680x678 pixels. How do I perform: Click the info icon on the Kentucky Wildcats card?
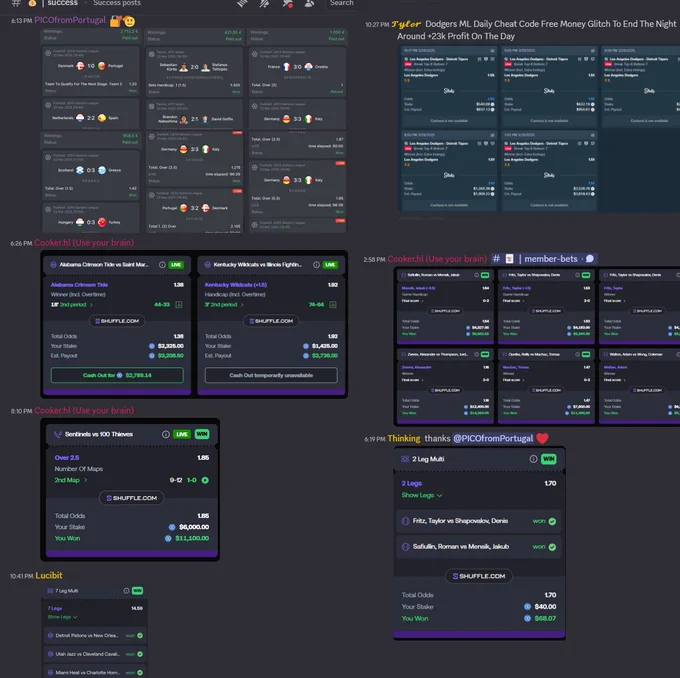pos(317,265)
